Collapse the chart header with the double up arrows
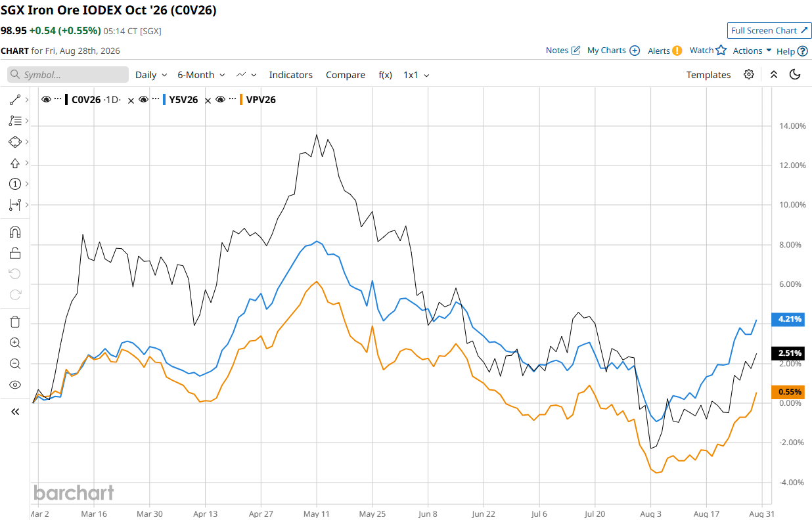This screenshot has width=812, height=520. click(x=774, y=74)
